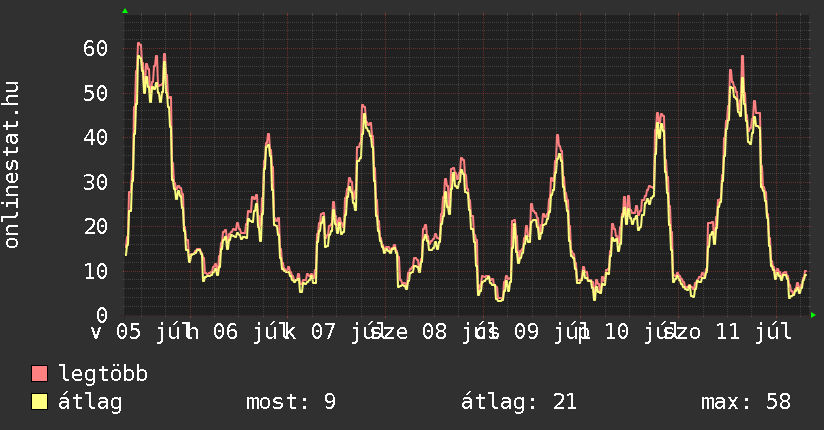Click the 0 baseline label

(102, 315)
